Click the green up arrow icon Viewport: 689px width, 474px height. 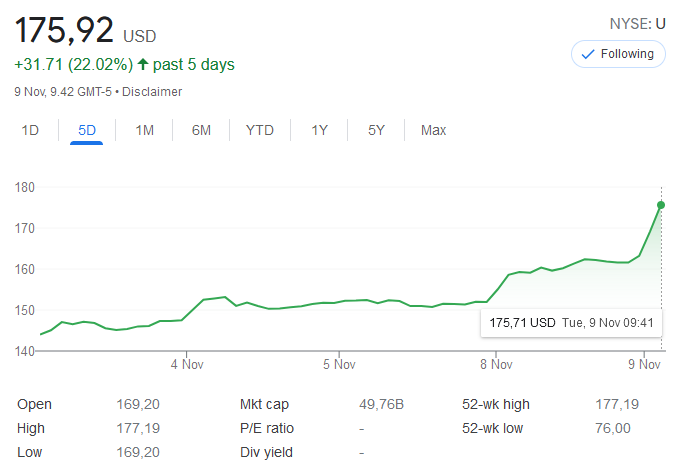[x=143, y=65]
